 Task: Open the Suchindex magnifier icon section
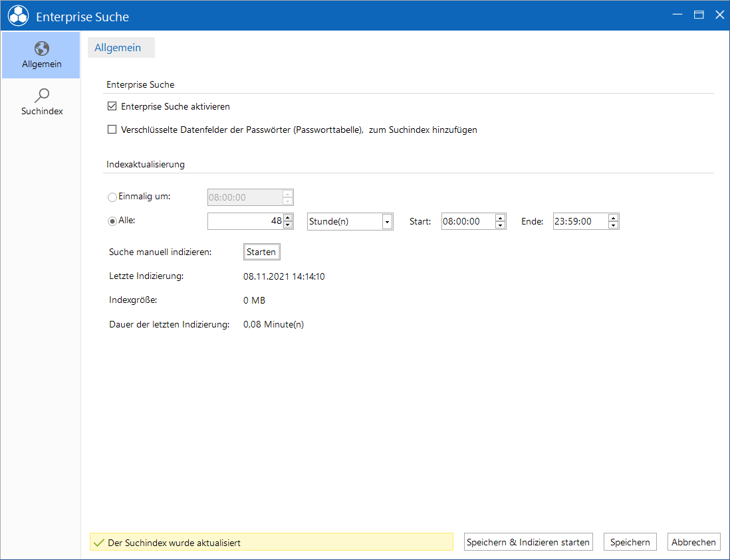click(41, 102)
